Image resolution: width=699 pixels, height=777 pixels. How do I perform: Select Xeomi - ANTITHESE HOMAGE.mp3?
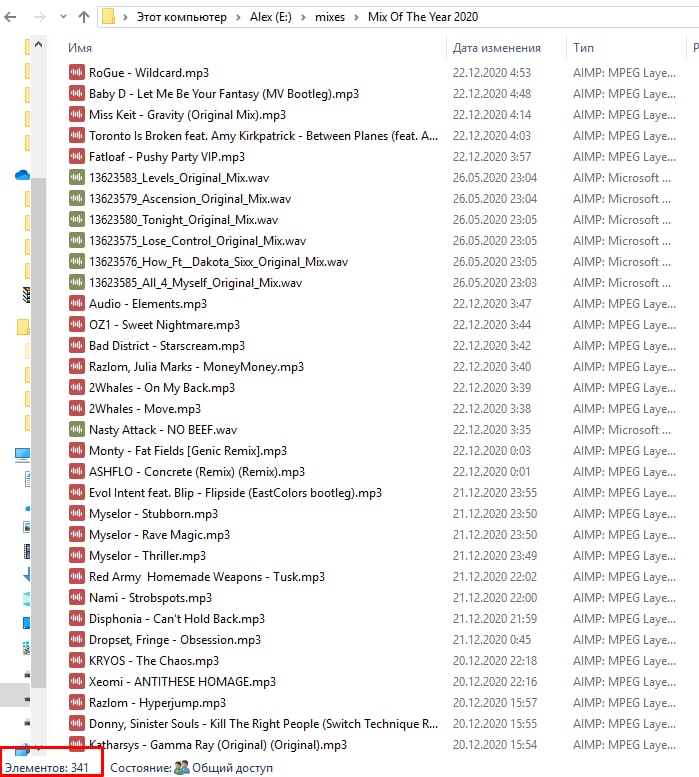[x=182, y=681]
